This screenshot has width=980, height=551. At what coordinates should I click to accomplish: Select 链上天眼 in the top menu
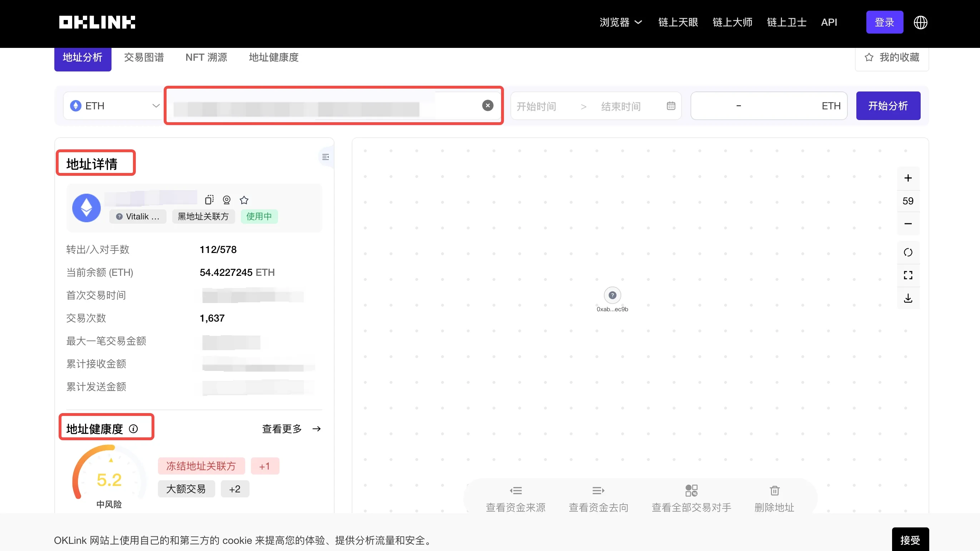[x=678, y=22]
